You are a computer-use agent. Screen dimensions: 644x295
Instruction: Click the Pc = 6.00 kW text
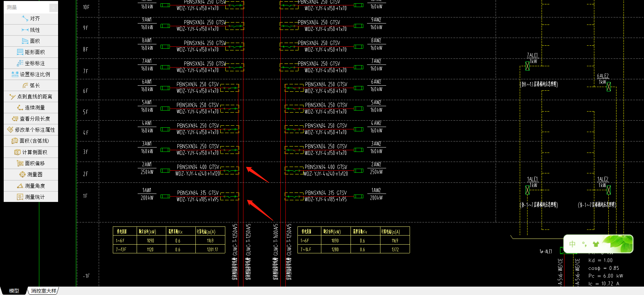(606, 276)
